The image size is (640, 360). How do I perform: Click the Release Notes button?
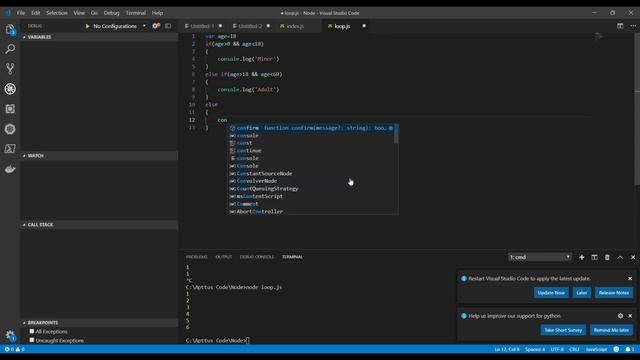point(613,293)
